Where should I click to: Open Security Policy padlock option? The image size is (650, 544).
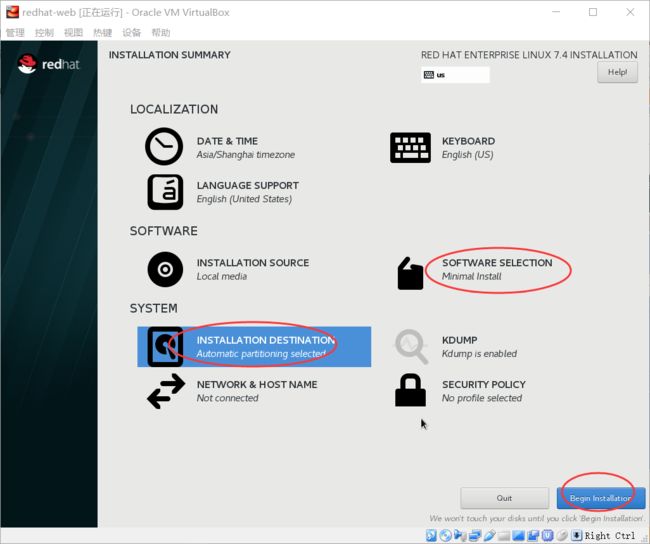click(x=410, y=391)
